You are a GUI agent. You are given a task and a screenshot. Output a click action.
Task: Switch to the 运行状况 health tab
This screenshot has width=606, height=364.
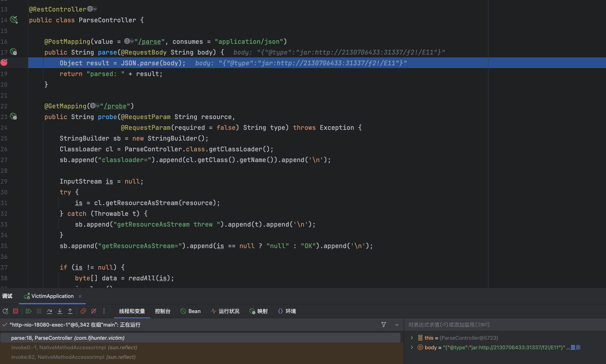coord(225,311)
